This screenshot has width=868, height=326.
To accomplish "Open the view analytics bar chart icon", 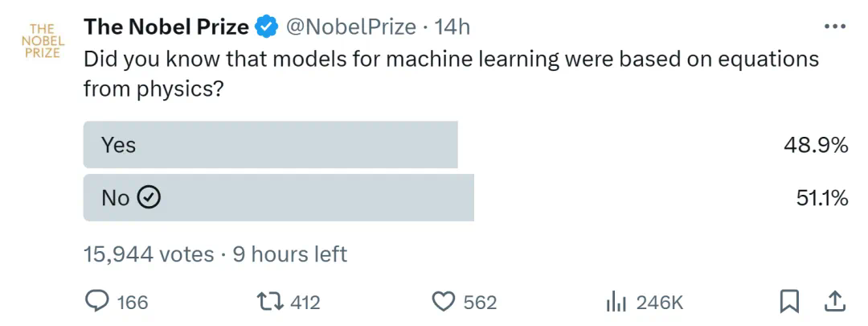I will pos(616,301).
